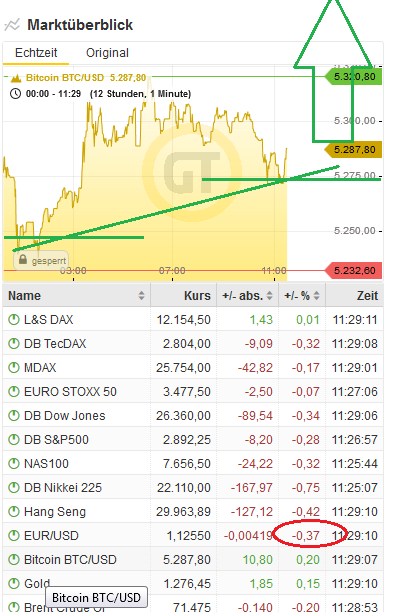This screenshot has height=612, width=396.
Task: Click the clock icon beside 00:00 - 11:29
Action: [x=15, y=94]
